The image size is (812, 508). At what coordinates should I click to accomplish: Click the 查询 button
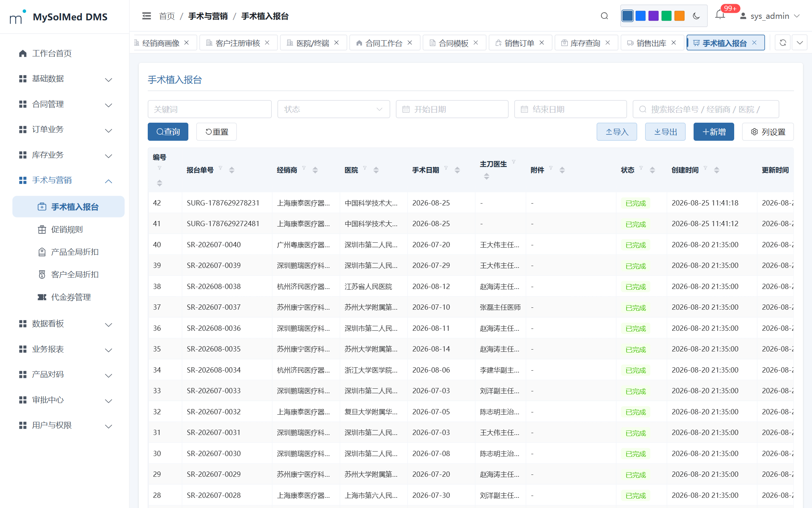[168, 132]
